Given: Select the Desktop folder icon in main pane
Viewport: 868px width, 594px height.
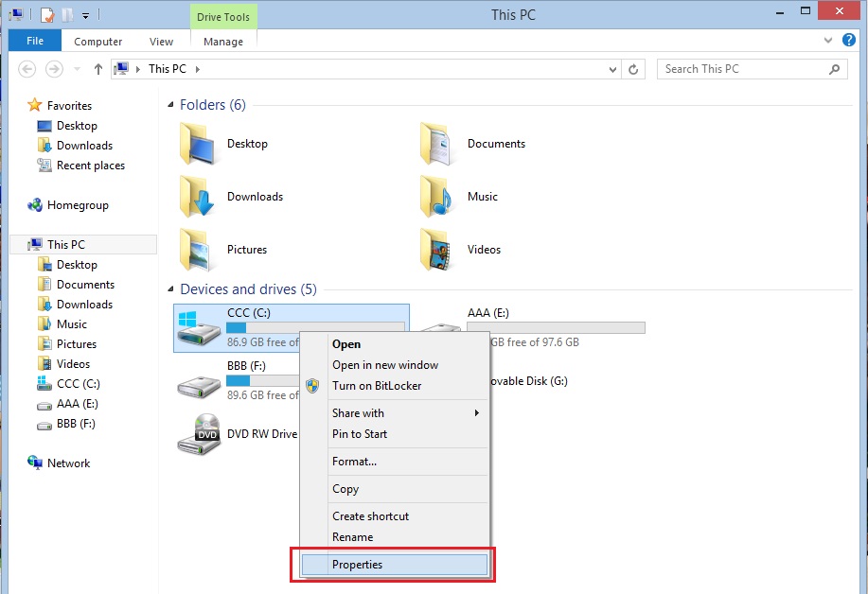Looking at the screenshot, I should click(x=198, y=144).
